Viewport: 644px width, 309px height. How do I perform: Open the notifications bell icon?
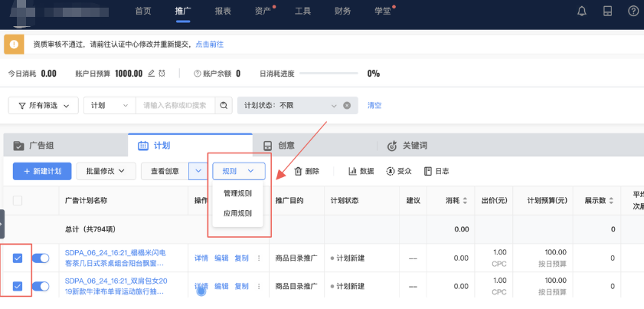coord(581,11)
